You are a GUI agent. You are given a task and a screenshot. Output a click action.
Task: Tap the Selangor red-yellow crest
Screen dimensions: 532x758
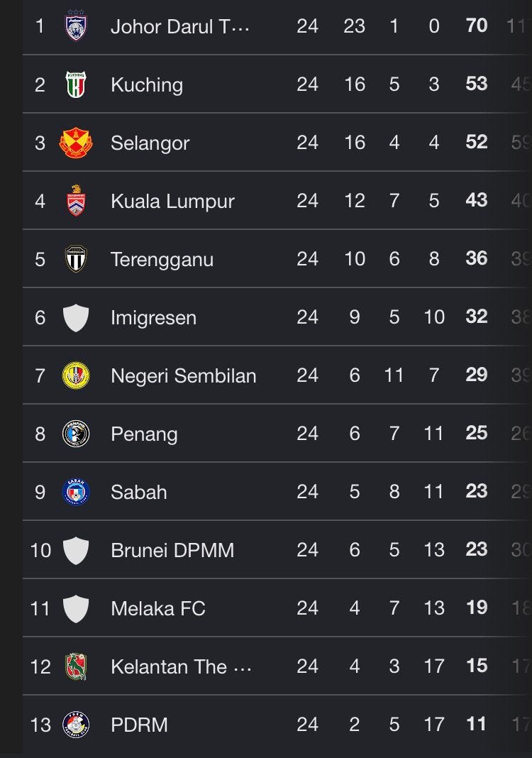point(76,143)
